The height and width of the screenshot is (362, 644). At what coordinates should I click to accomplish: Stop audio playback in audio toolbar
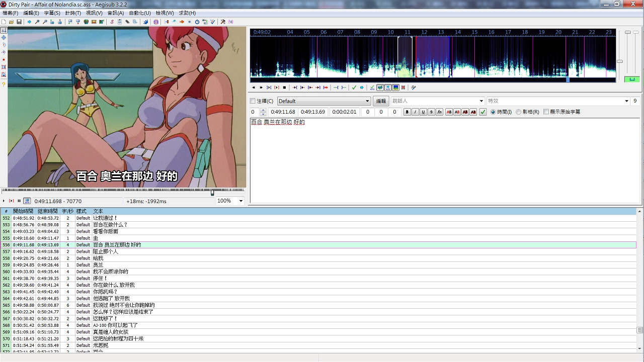coord(284,87)
